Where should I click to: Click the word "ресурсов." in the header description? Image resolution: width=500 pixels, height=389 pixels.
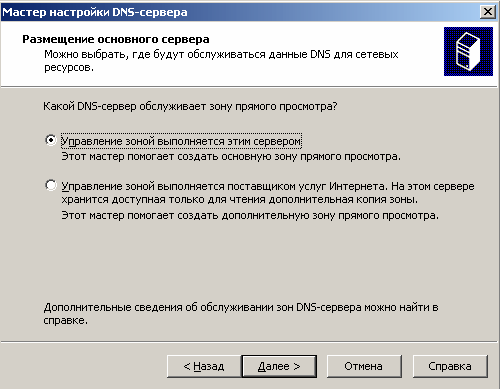point(69,68)
